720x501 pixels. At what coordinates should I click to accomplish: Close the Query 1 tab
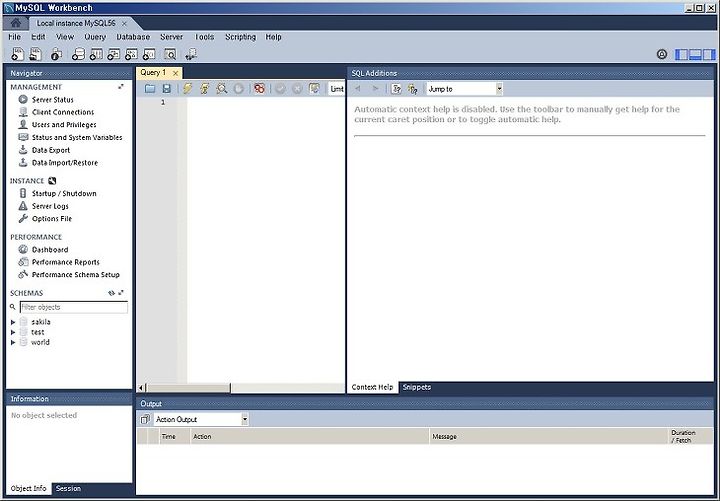(x=175, y=73)
